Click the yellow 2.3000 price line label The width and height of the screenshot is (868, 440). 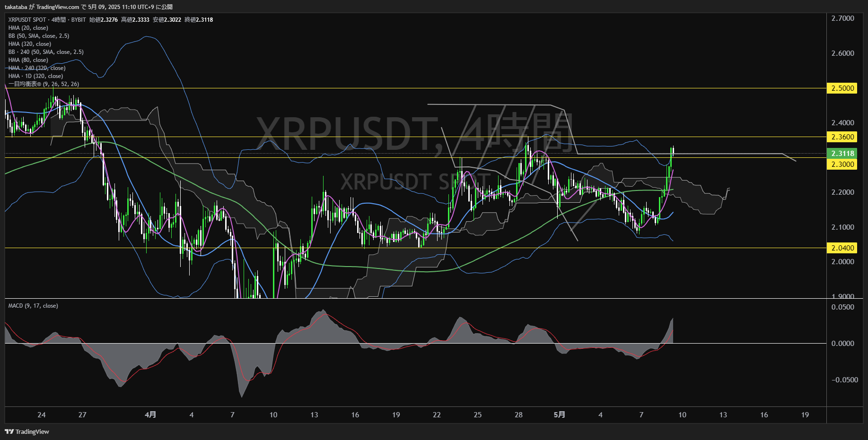pos(842,164)
